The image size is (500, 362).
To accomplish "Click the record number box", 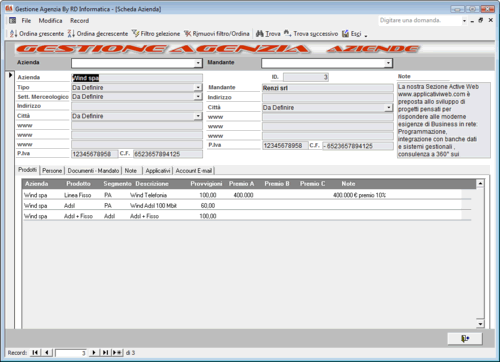I will pos(71,353).
